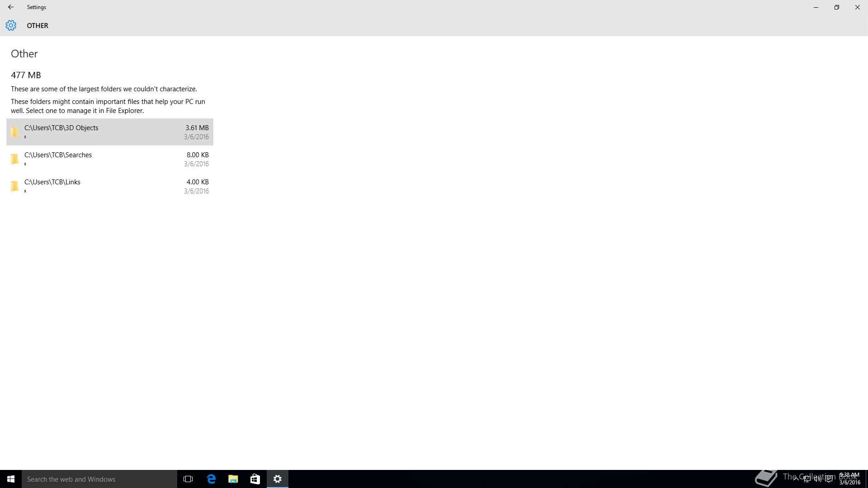The image size is (868, 488).
Task: Restore down the Settings window
Action: 836,7
